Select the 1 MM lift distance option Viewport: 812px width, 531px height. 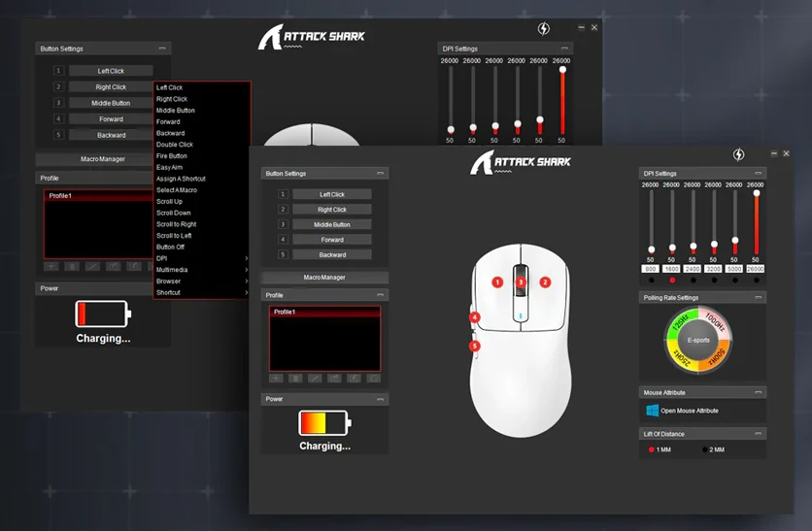click(x=652, y=450)
